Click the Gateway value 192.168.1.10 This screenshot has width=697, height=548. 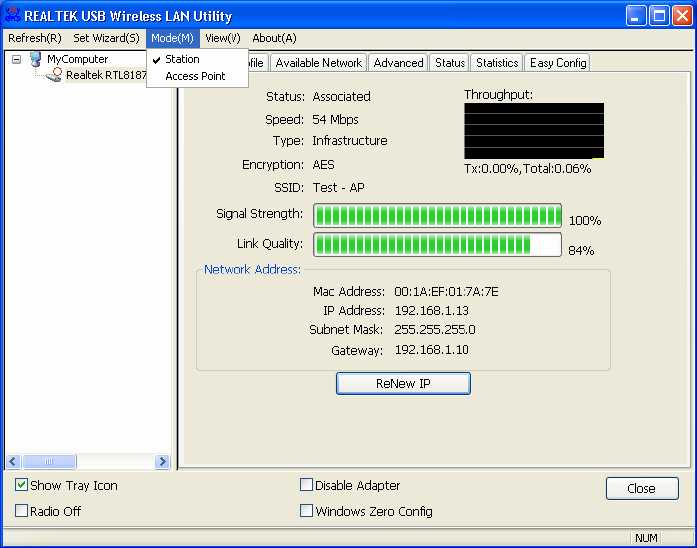[432, 350]
